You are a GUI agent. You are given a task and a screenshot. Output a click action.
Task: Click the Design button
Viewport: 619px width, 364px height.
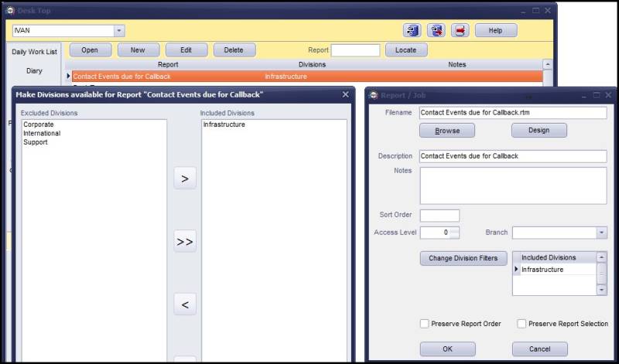tap(539, 130)
